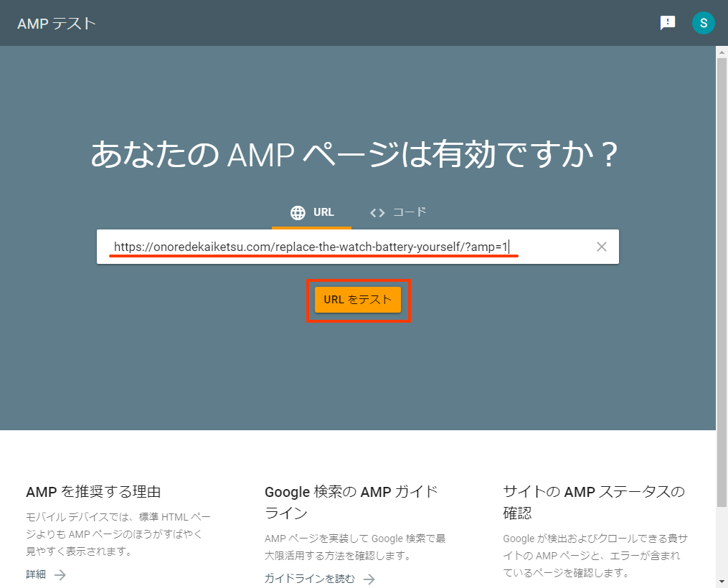
Task: Click the scrollbar up arrow
Action: click(x=722, y=52)
